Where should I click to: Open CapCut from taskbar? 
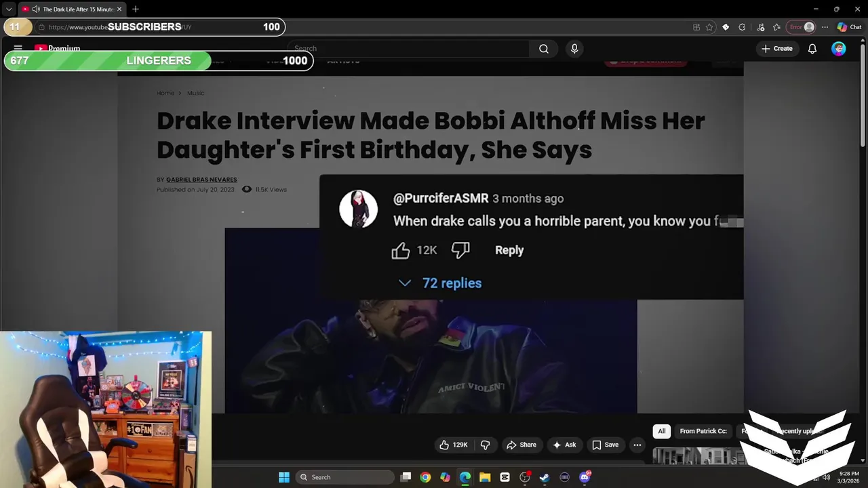pos(505,477)
